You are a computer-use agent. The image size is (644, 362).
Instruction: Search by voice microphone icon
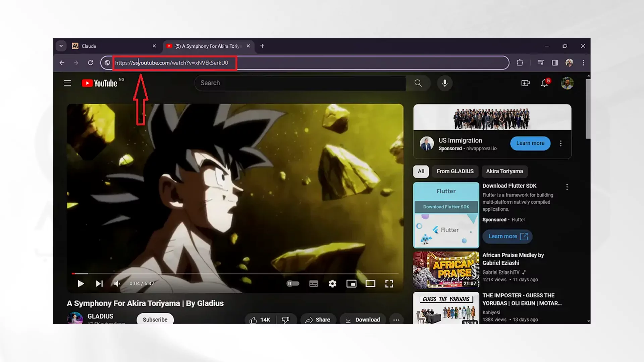click(445, 83)
